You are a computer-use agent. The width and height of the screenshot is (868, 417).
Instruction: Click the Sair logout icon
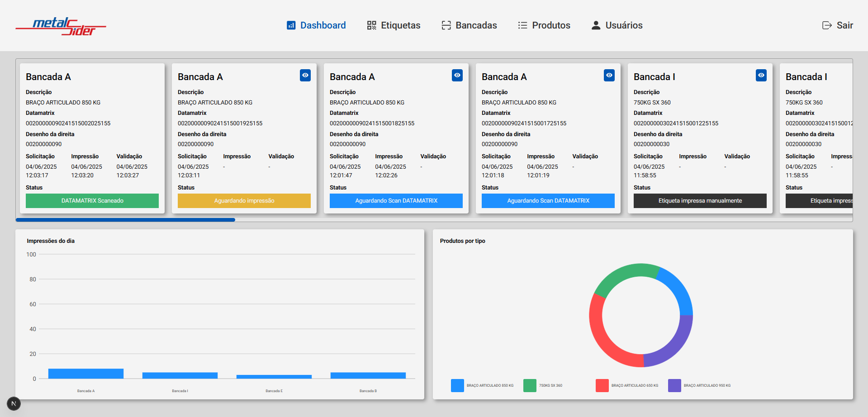827,25
